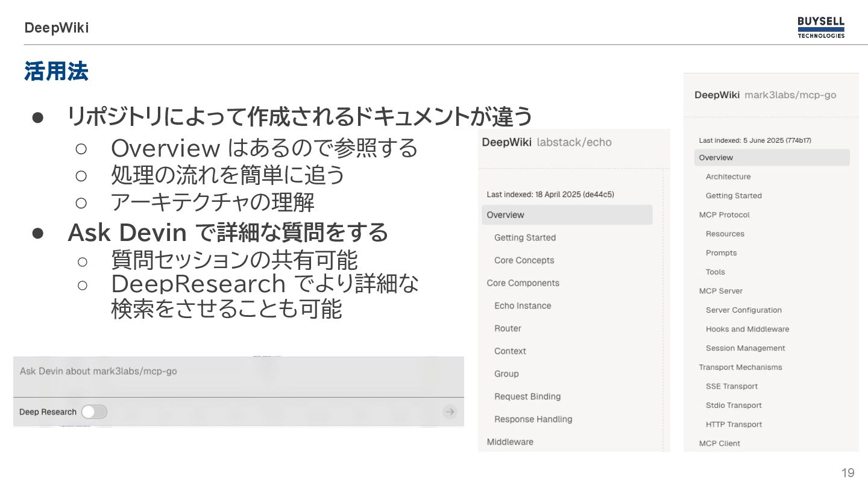Open Prompts page

pyautogui.click(x=722, y=253)
